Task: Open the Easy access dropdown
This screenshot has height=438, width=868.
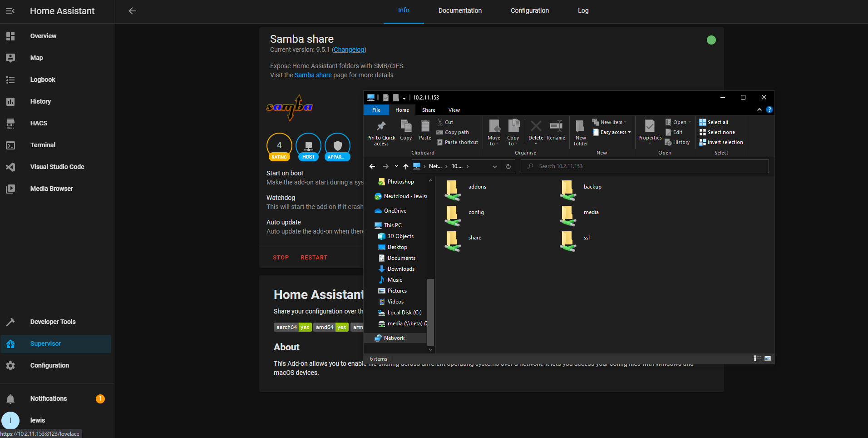Action: pyautogui.click(x=612, y=132)
